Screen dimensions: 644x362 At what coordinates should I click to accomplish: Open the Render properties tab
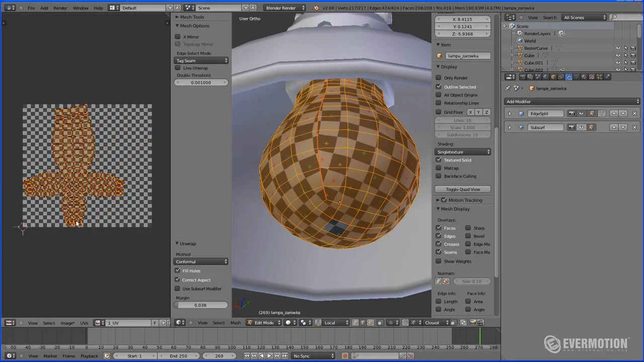[x=523, y=77]
